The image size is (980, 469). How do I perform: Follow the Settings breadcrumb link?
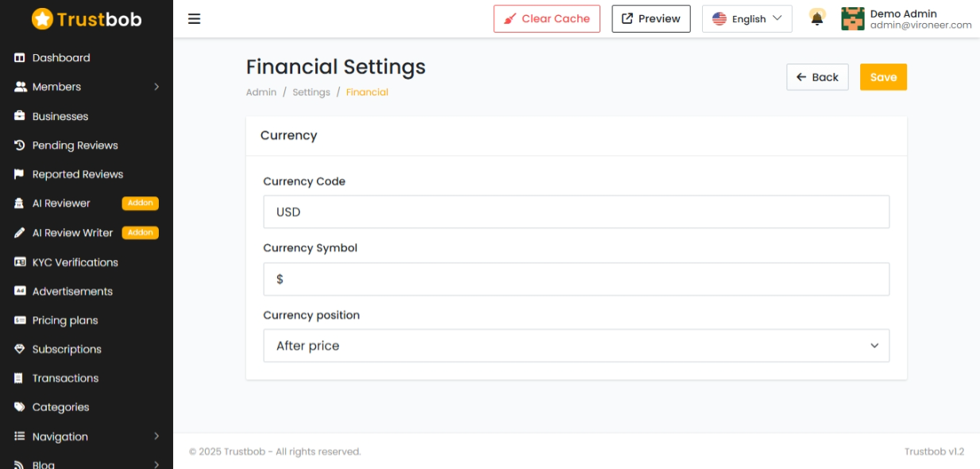coord(311,92)
